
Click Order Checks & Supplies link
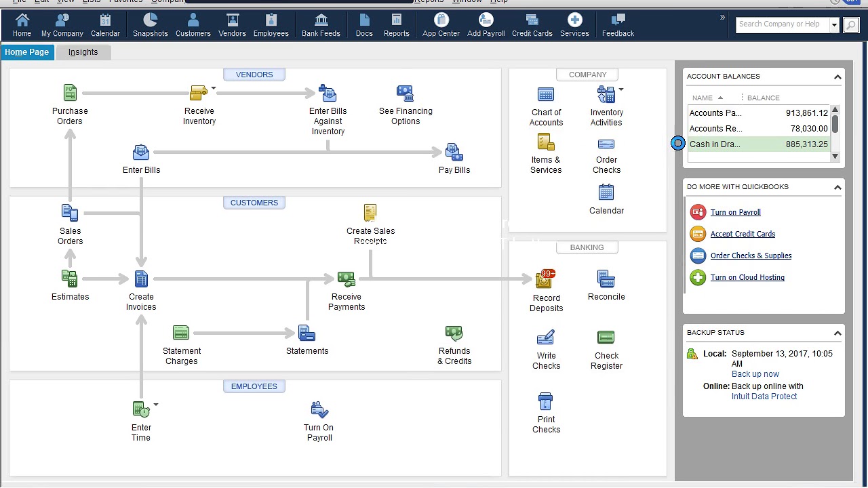pyautogui.click(x=751, y=256)
